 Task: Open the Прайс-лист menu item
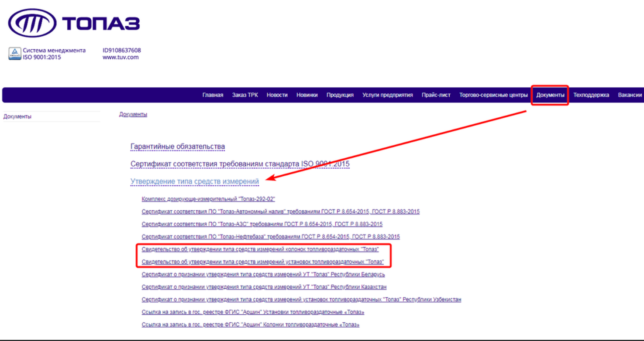[x=436, y=95]
